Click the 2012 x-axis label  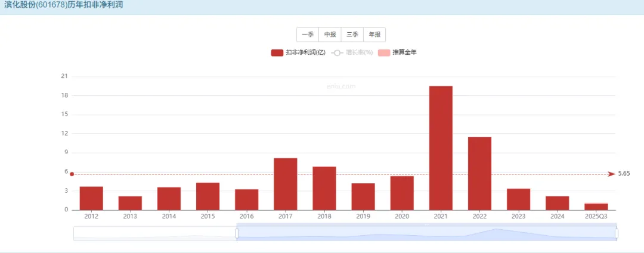[91, 216]
